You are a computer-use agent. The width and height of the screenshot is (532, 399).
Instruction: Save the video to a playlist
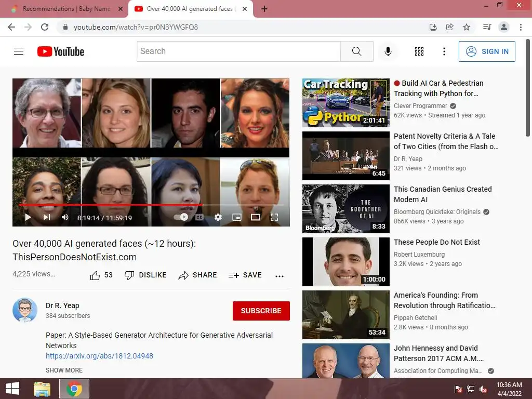pos(245,275)
